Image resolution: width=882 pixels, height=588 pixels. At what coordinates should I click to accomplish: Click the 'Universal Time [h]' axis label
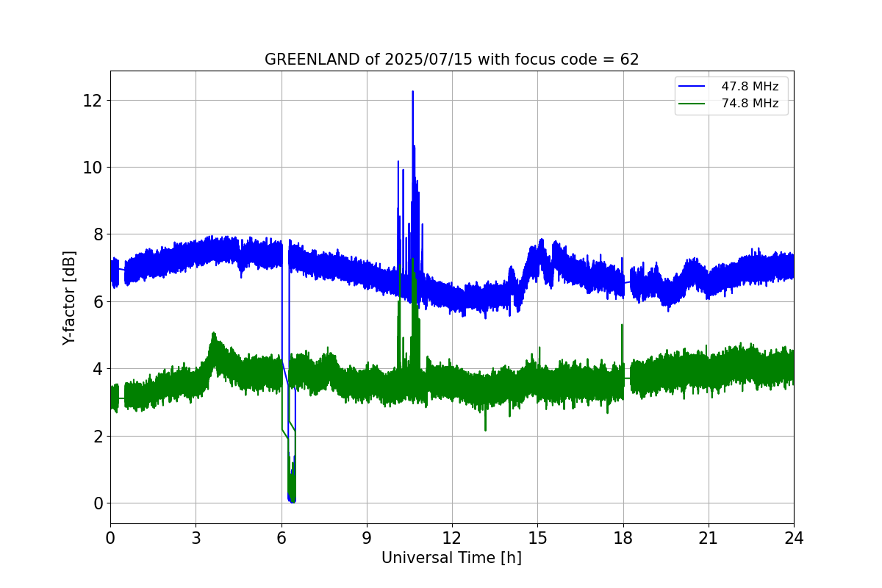click(451, 558)
